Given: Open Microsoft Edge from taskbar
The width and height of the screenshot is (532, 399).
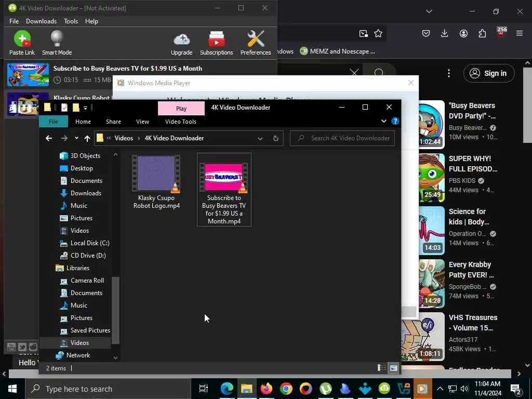Looking at the screenshot, I should point(227,389).
